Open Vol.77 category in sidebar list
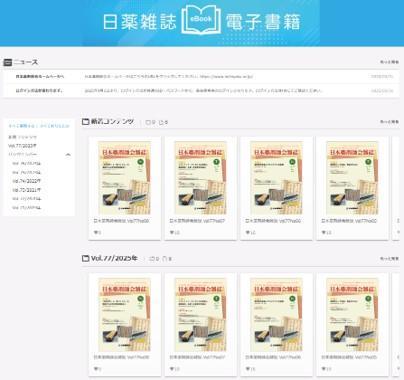This screenshot has height=380, width=404. [x=22, y=146]
